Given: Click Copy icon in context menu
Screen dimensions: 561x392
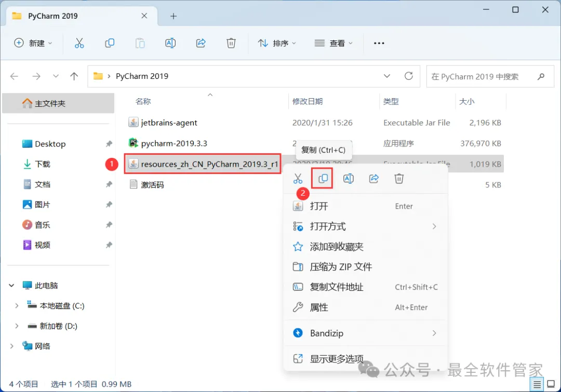Looking at the screenshot, I should [323, 178].
